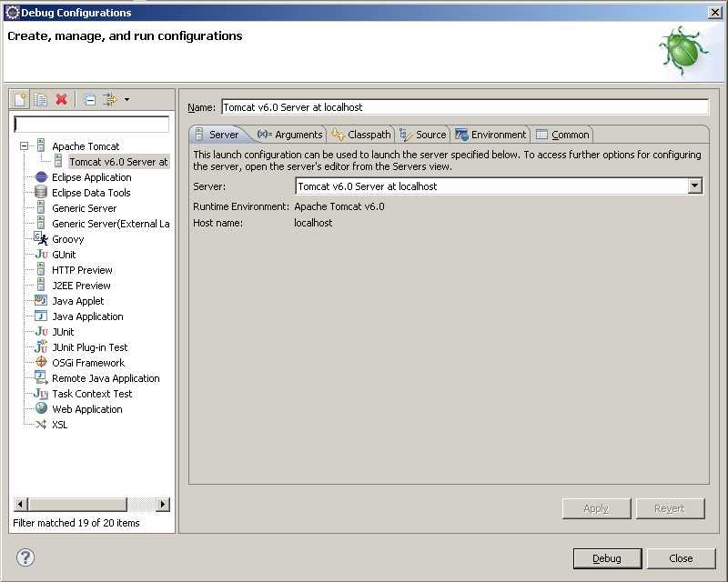
Task: Click 'Filter matched 19 of 20 items' text
Action: [76, 523]
